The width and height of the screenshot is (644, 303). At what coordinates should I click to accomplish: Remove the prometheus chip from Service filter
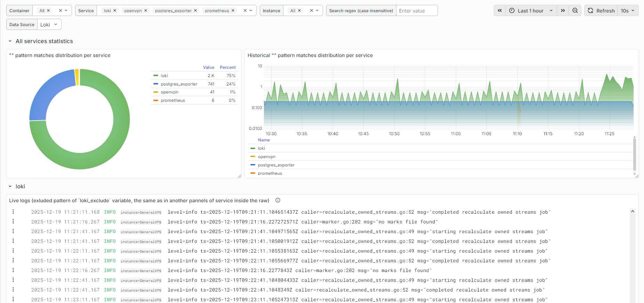(x=233, y=10)
